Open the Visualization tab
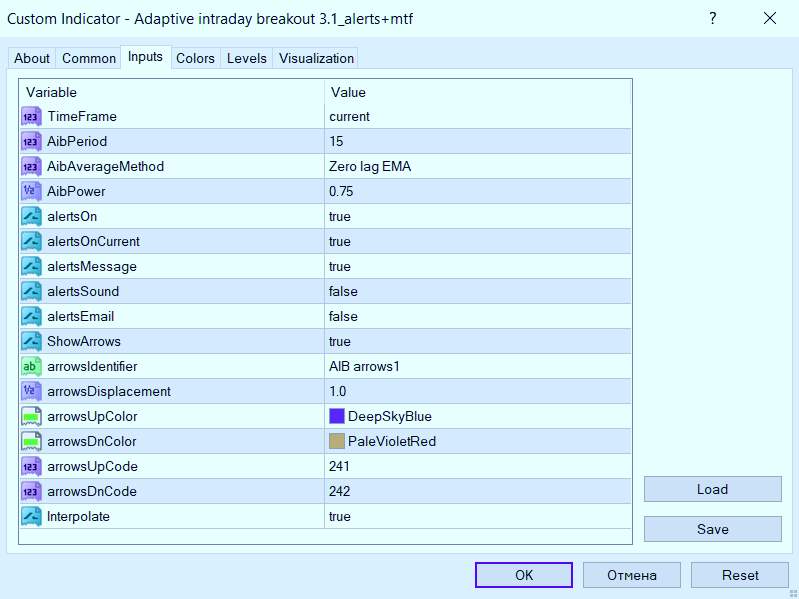Screen dimensions: 799x599 316,58
